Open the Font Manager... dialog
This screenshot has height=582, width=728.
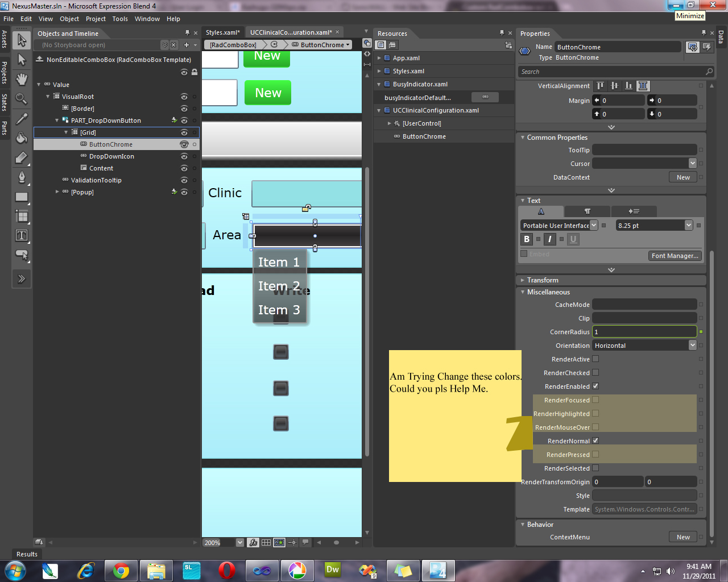coord(675,256)
